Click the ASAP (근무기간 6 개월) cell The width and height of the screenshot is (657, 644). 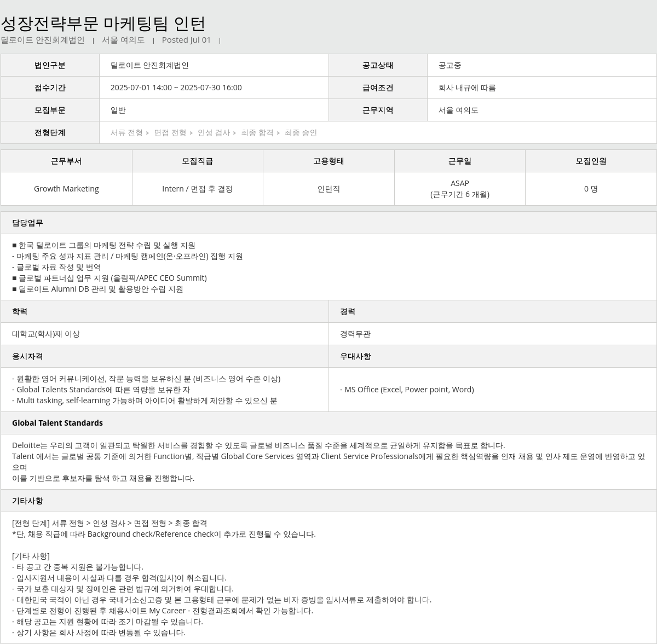point(460,189)
